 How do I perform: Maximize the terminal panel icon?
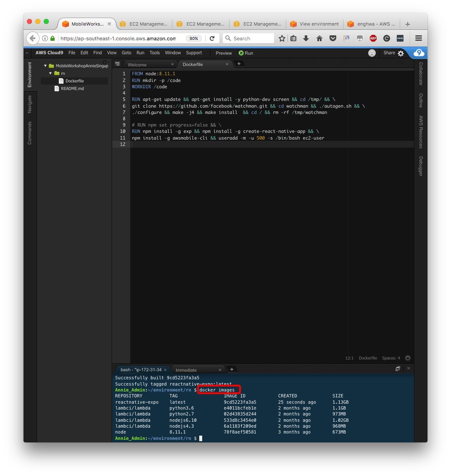coord(398,368)
